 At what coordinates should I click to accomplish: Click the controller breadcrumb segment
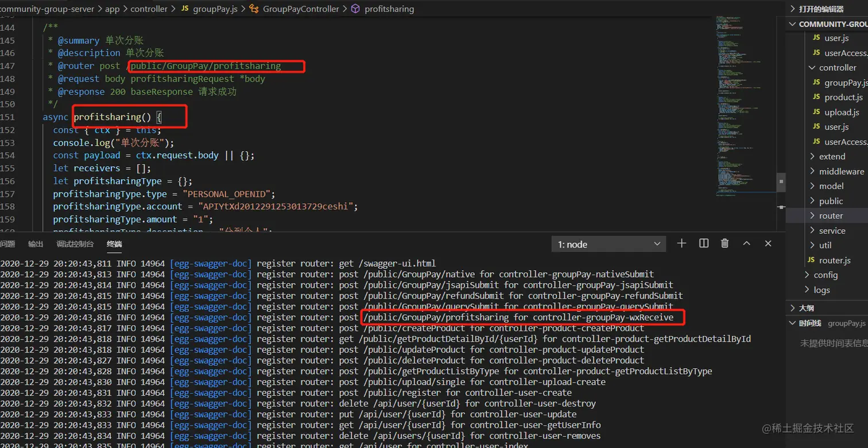coord(149,9)
